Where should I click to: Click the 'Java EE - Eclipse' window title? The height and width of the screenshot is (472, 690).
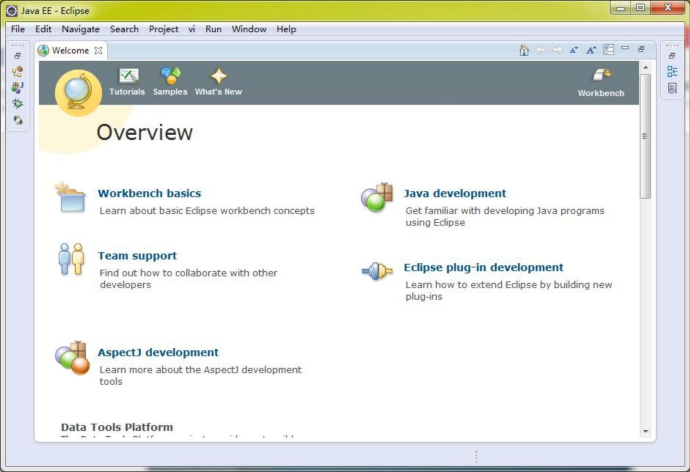[x=55, y=11]
